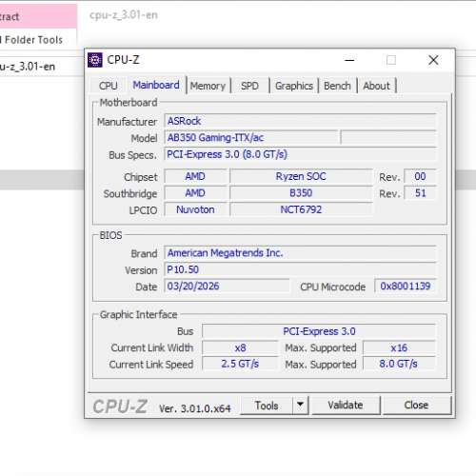Image resolution: width=476 pixels, height=476 pixels.
Task: Switch to the SPD tab
Action: point(249,86)
